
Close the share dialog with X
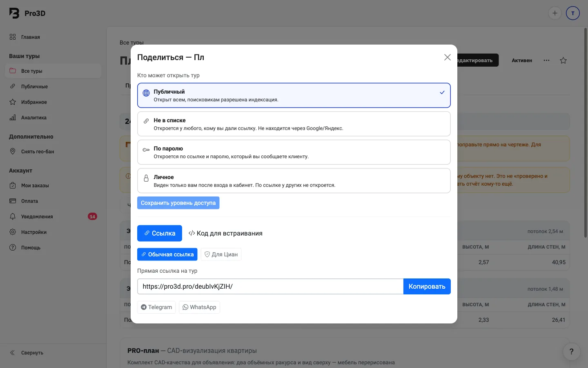(x=448, y=57)
